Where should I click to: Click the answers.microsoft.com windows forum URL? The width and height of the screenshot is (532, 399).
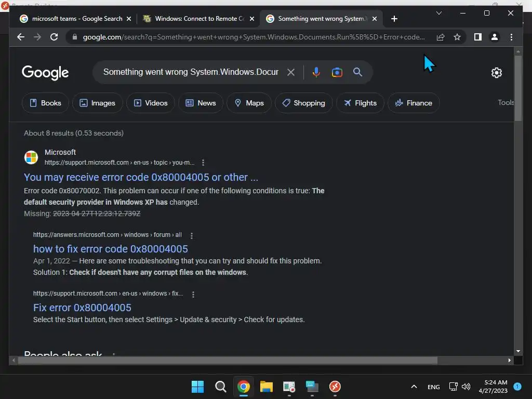(107, 235)
